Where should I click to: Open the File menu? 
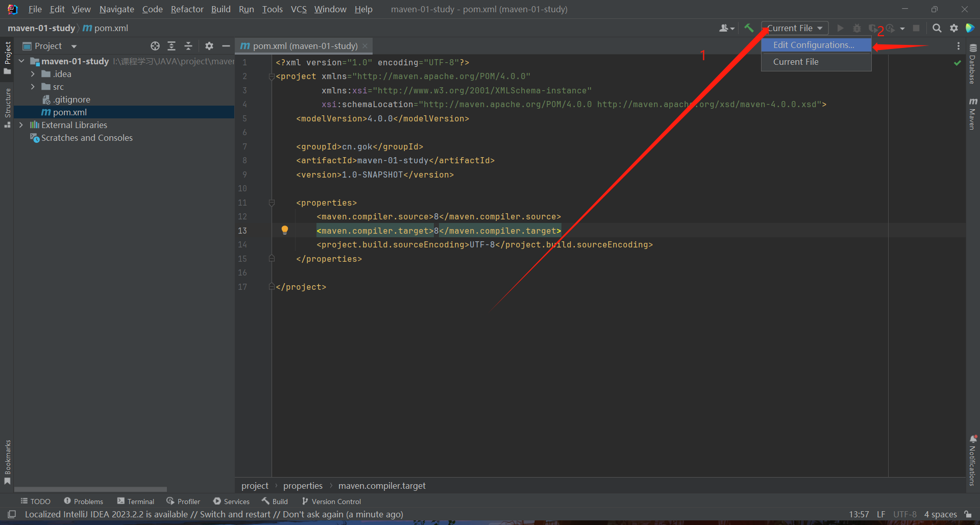(35, 9)
